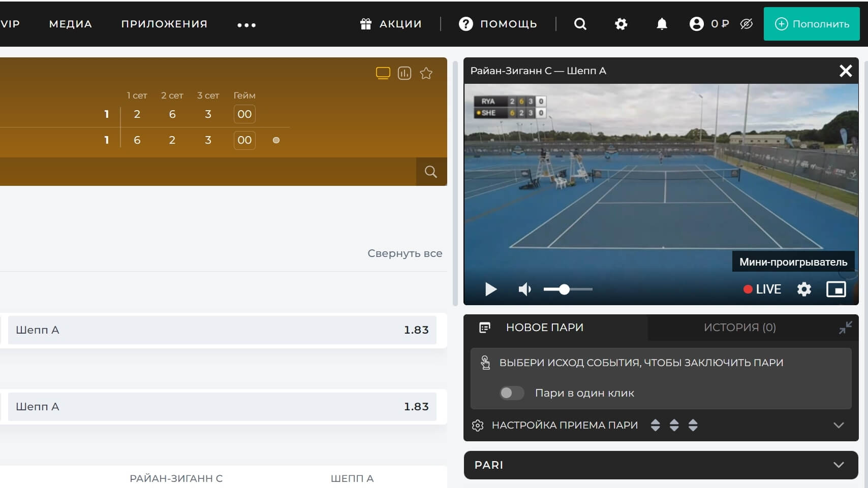Open the Акции promotions gift icon

click(x=366, y=24)
